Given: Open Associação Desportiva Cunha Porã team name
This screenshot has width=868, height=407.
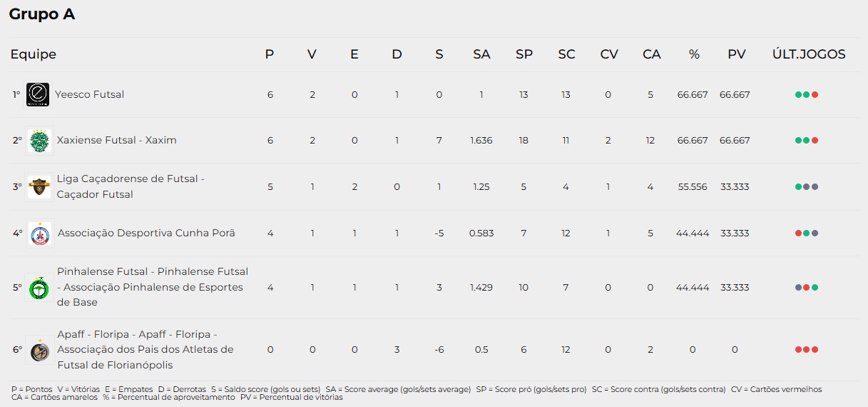Looking at the screenshot, I should [146, 233].
